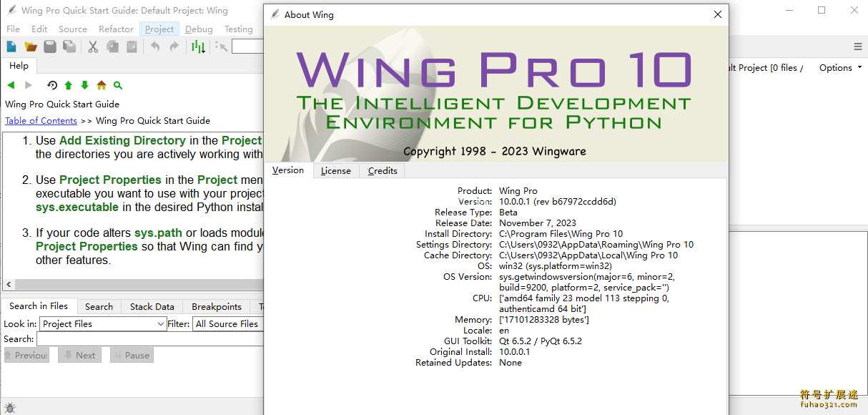Image resolution: width=868 pixels, height=415 pixels.
Task: Open the Edit menu
Action: (39, 29)
